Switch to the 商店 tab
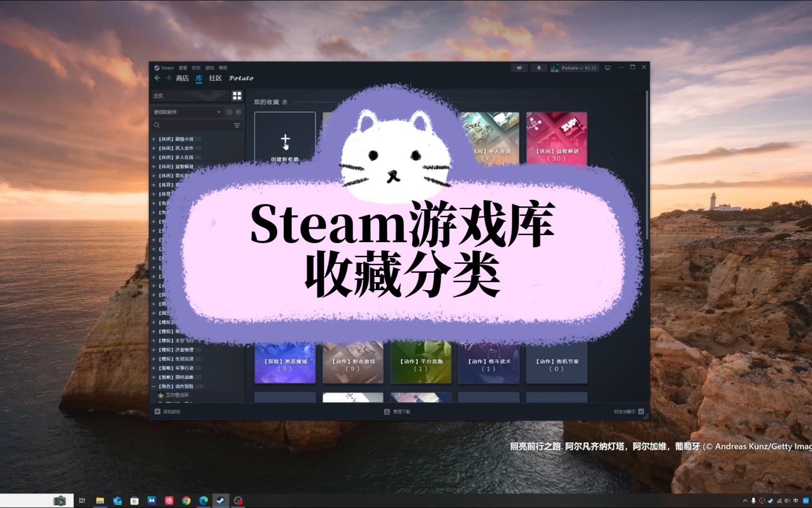The width and height of the screenshot is (812, 508). click(x=182, y=78)
